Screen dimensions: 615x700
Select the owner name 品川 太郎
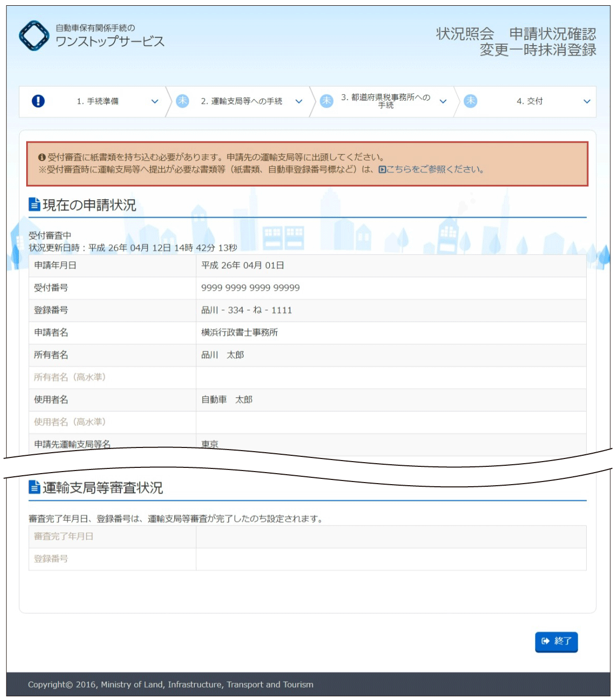(223, 355)
